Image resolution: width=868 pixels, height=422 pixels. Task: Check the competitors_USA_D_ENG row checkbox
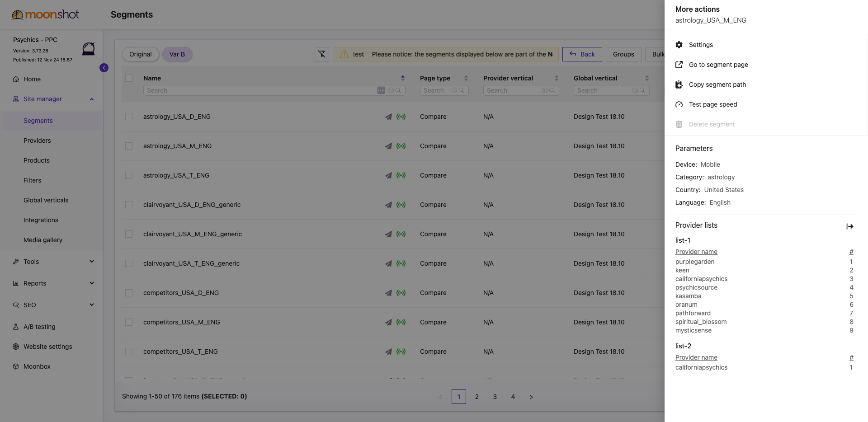click(129, 293)
